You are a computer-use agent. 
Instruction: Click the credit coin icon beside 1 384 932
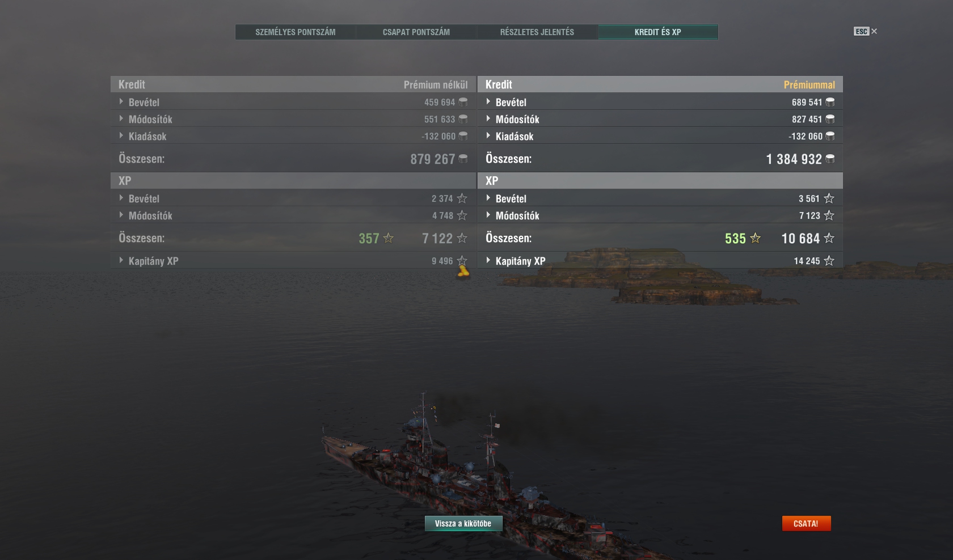pos(830,159)
